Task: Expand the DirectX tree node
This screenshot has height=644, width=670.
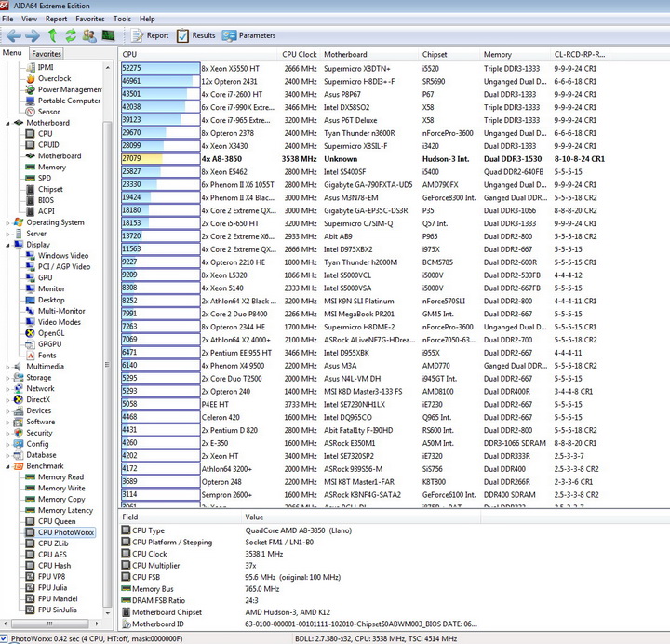Action: (x=7, y=400)
